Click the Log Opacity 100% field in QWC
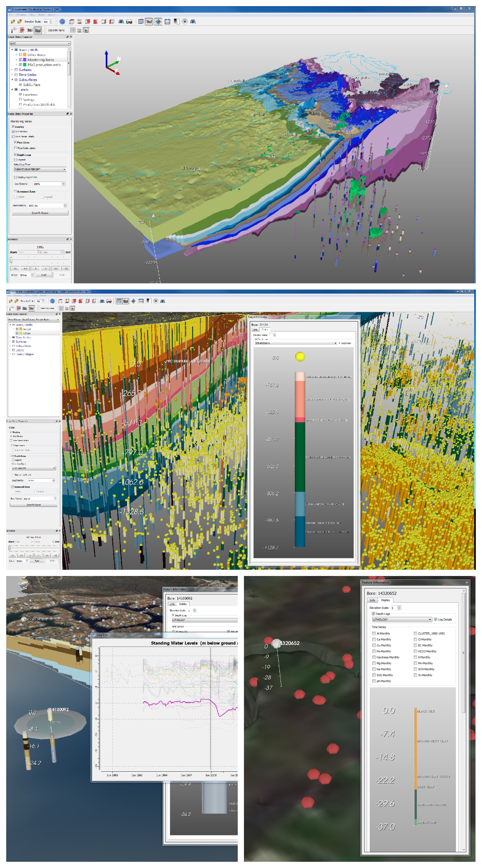 pos(49,184)
